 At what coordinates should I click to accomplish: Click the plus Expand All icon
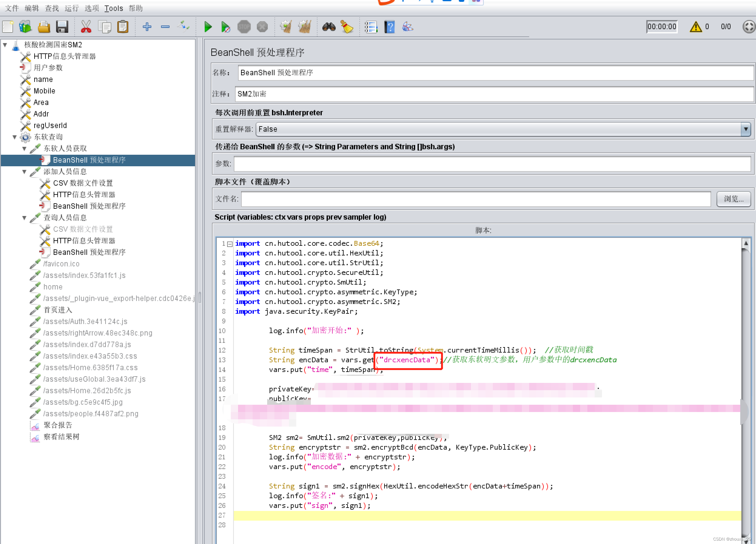pyautogui.click(x=147, y=27)
